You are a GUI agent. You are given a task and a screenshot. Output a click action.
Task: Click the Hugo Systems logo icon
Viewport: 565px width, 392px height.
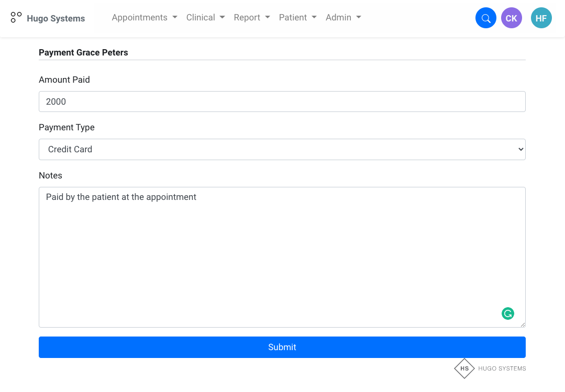pyautogui.click(x=16, y=18)
